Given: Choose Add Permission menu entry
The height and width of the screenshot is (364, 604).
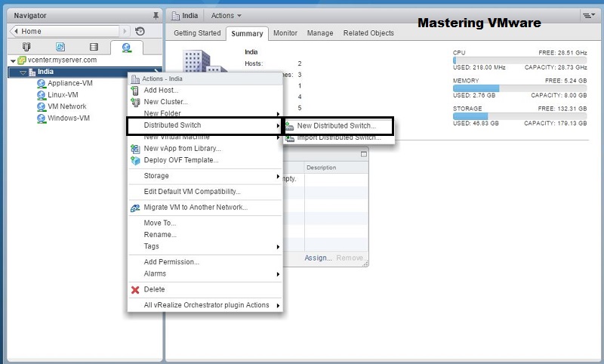Looking at the screenshot, I should click(205, 262).
